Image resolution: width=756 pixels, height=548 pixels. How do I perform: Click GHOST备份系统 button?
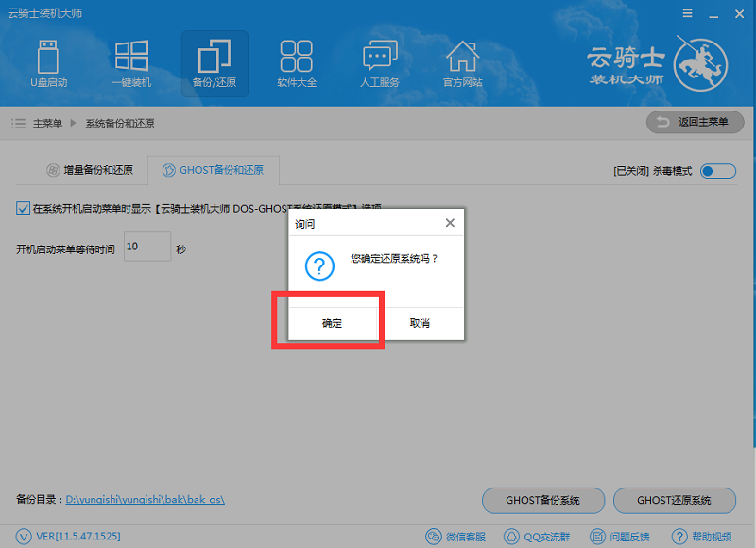pos(542,500)
